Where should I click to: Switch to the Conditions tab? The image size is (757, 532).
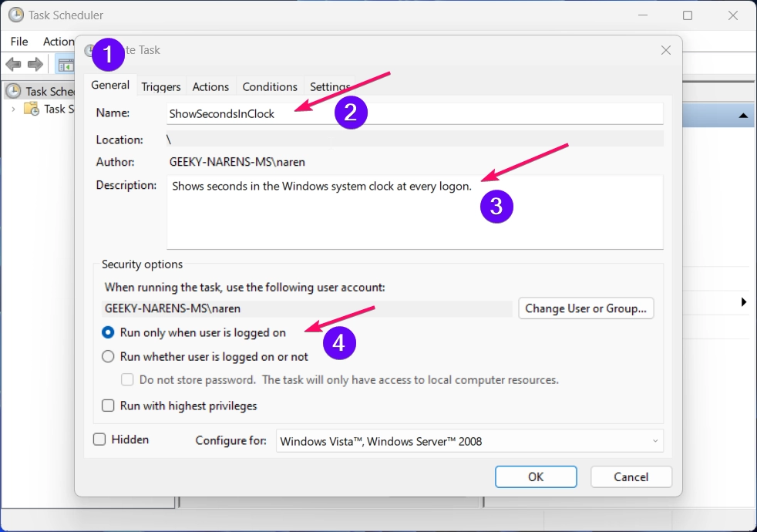[269, 87]
